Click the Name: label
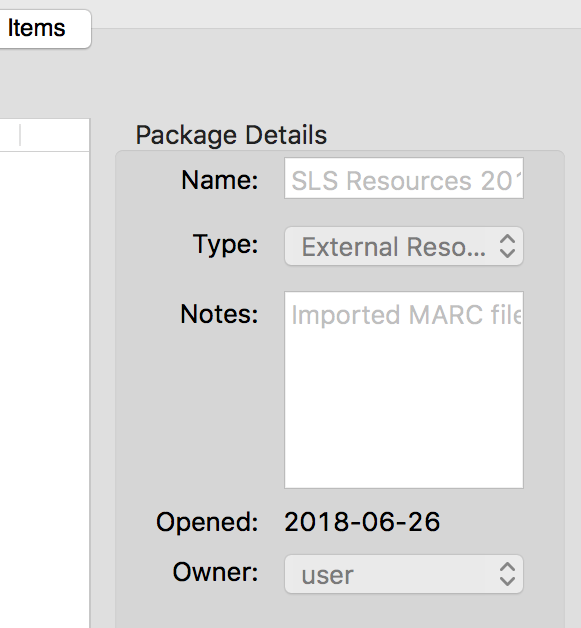 click(x=219, y=180)
